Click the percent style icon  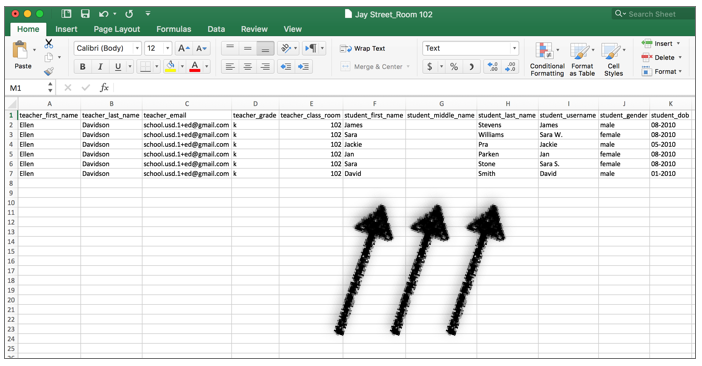click(454, 67)
